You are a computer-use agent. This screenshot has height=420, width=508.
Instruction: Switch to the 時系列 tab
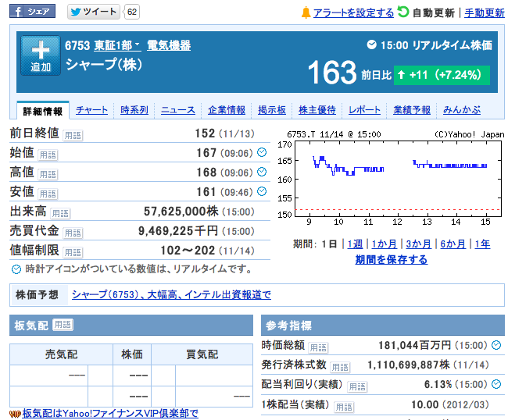tap(134, 110)
